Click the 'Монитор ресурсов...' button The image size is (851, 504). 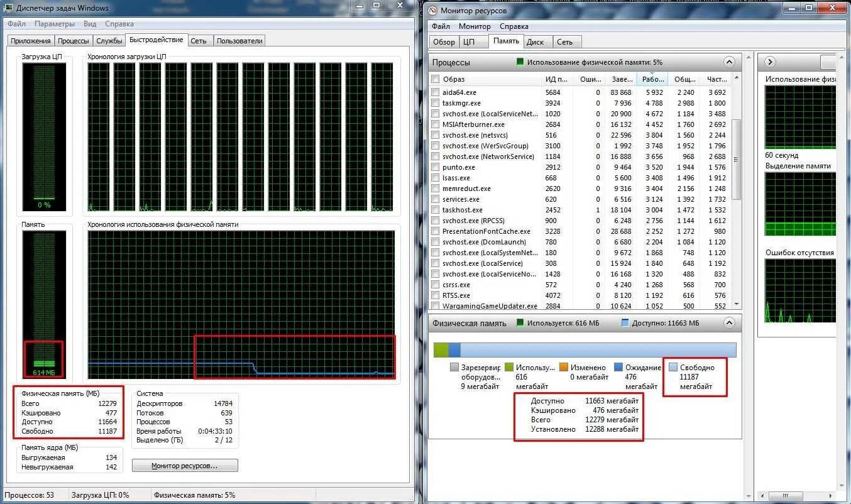tap(185, 466)
